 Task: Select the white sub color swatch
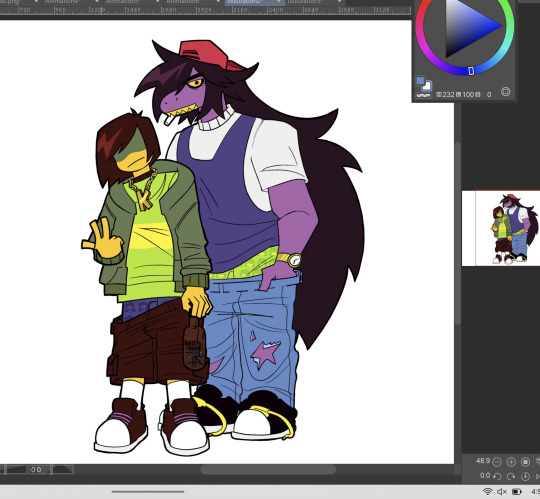click(x=427, y=85)
